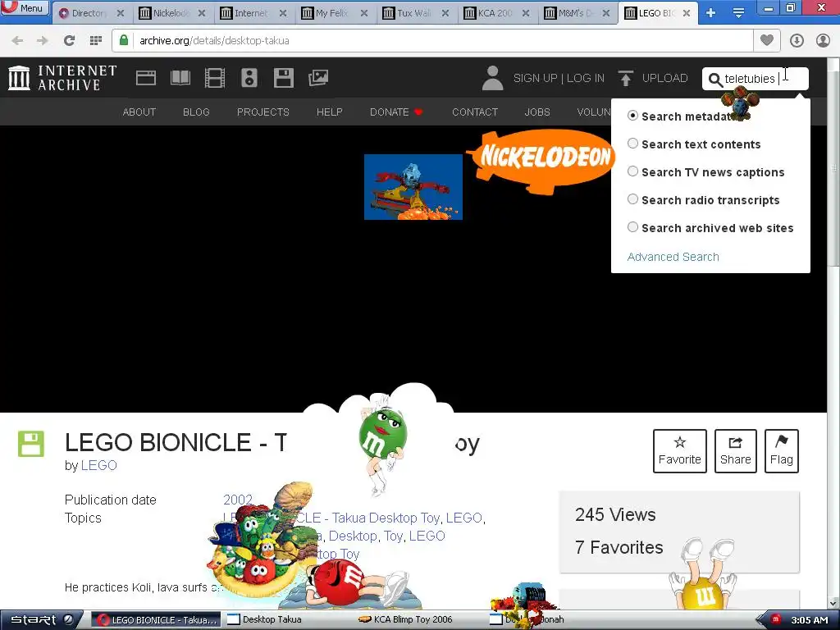This screenshot has height=630, width=840.
Task: Switch to the Nickelodeon tab
Action: click(171, 13)
